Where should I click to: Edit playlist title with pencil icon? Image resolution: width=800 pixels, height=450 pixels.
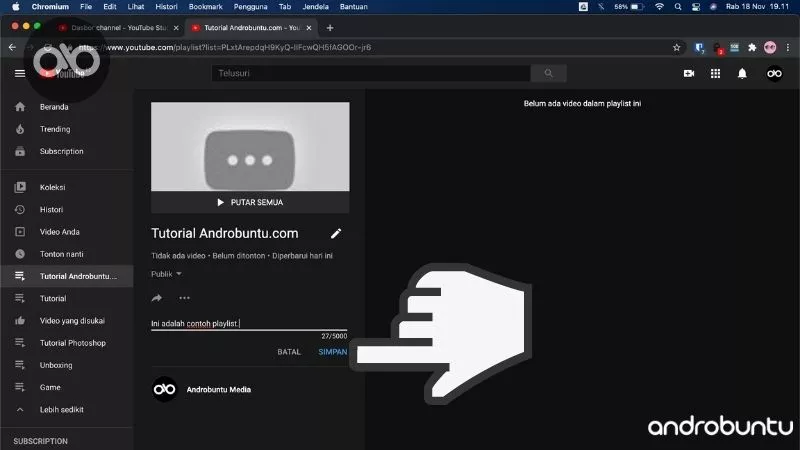coord(336,234)
